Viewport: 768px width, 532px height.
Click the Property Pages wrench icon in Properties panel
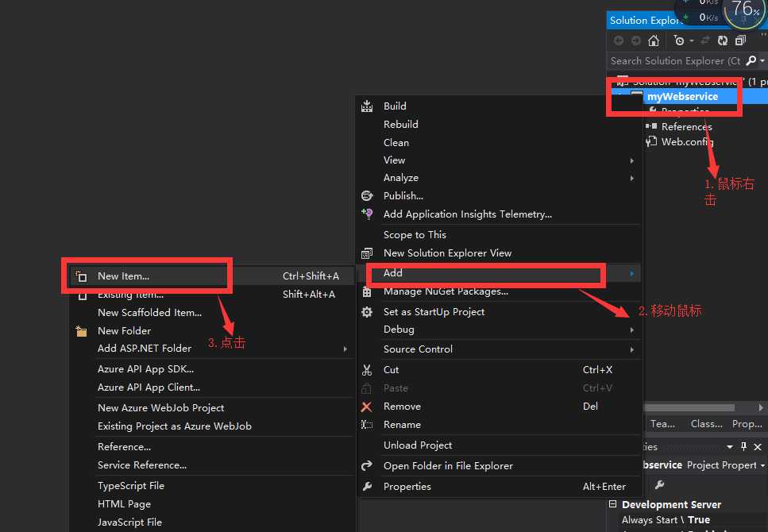click(660, 484)
